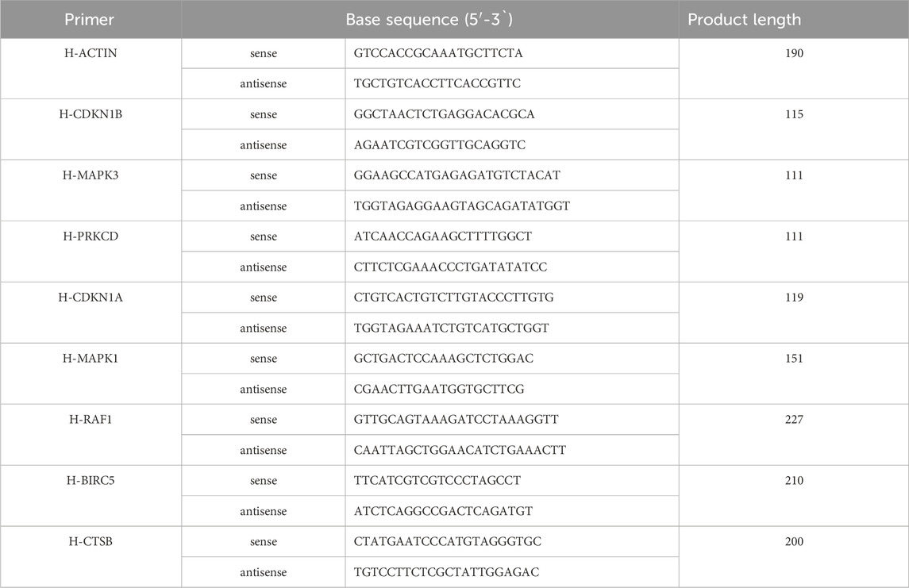Click the H-PRKCD sense label
Viewport: 909px width, 588px height.
click(x=264, y=237)
